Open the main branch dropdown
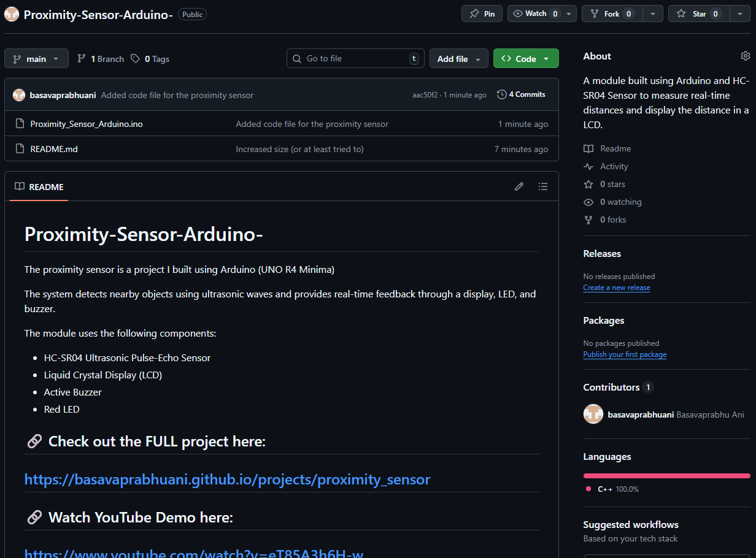The width and height of the screenshot is (756, 558). (36, 59)
